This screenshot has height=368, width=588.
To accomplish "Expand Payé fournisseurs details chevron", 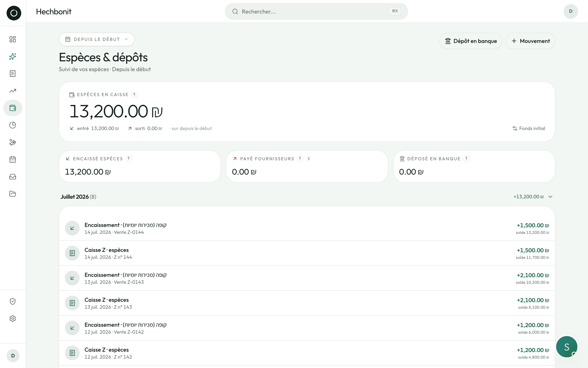I will (x=308, y=159).
